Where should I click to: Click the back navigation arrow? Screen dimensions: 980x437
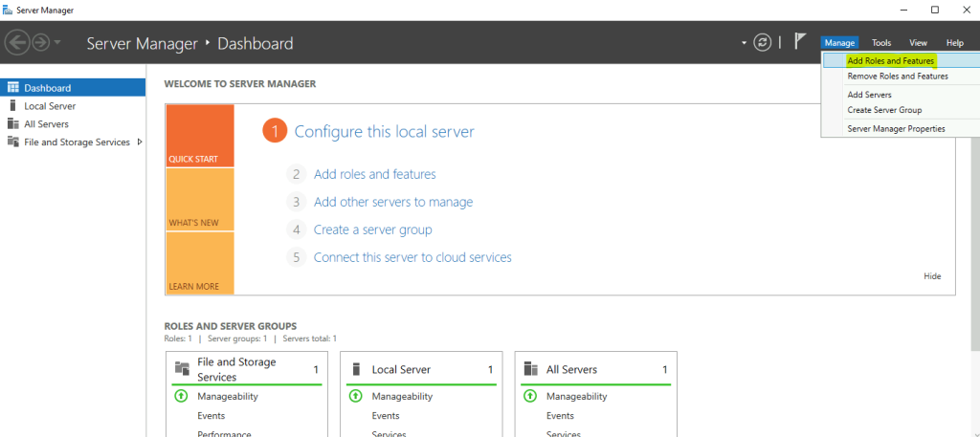16,42
